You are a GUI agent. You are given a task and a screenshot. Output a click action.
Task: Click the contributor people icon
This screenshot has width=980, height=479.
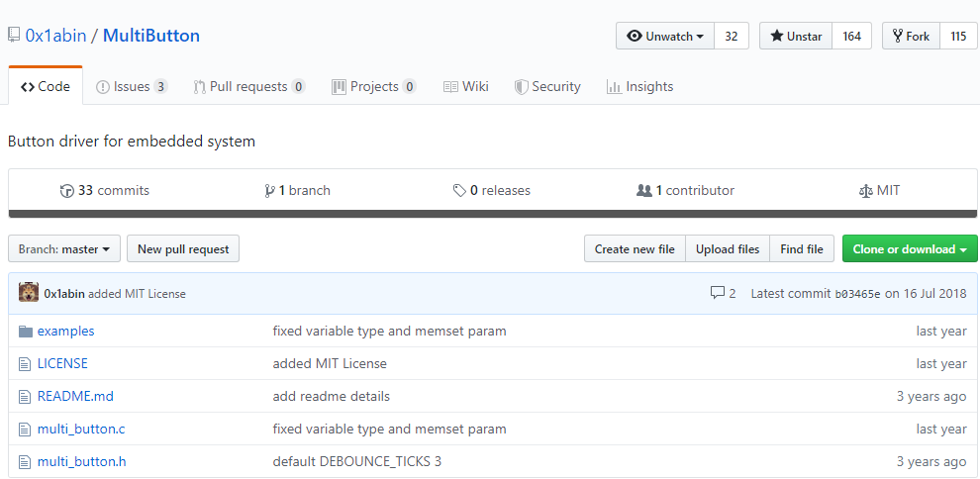644,191
